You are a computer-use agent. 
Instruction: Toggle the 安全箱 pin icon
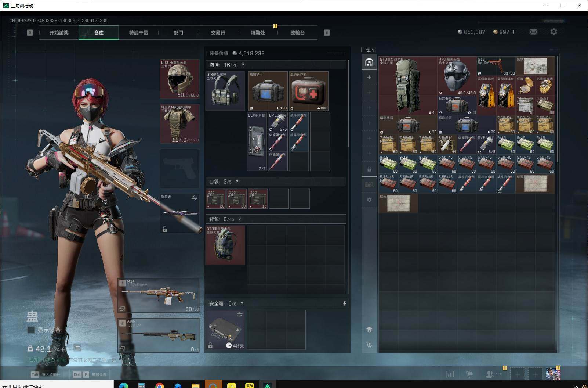pyautogui.click(x=344, y=303)
